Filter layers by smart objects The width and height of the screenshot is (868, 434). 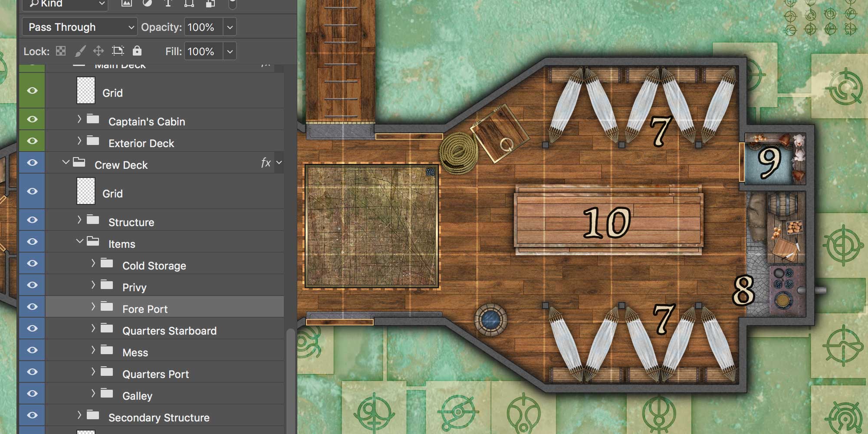point(210,3)
